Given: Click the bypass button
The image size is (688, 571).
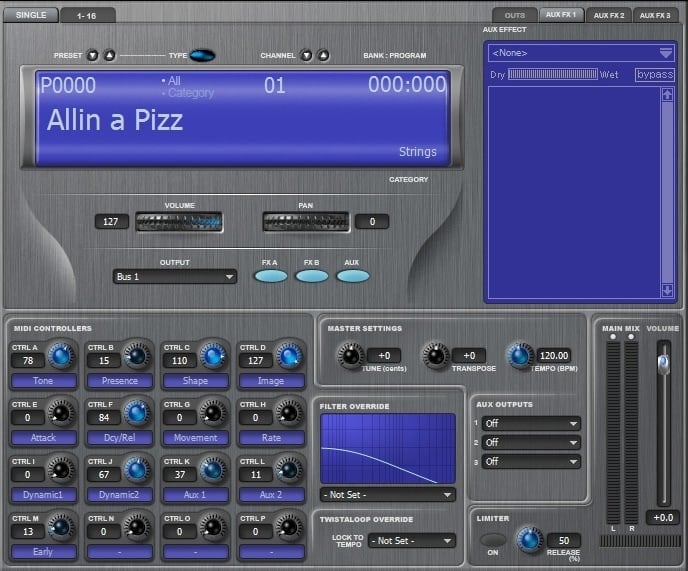Looking at the screenshot, I should (x=655, y=75).
